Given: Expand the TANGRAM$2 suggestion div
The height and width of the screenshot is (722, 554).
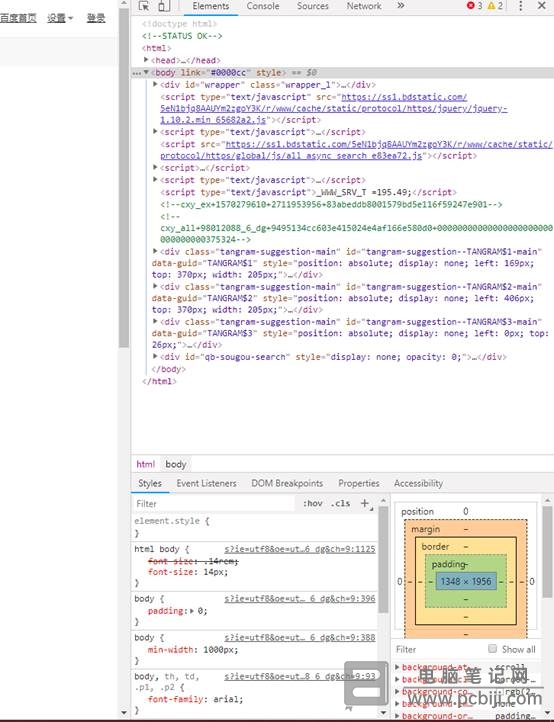Looking at the screenshot, I should coord(155,286).
